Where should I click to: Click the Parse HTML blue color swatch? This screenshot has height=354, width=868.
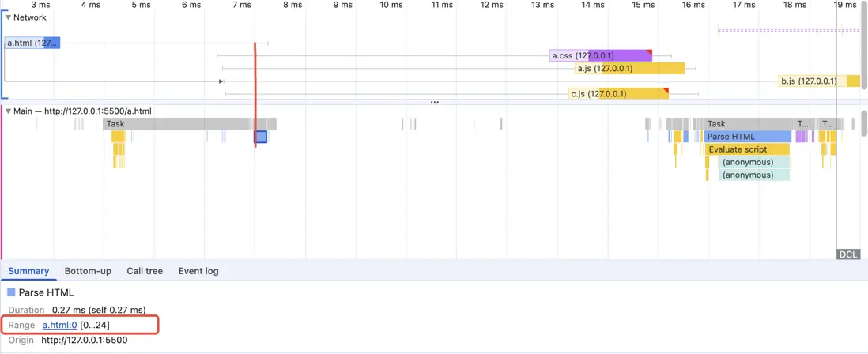(x=11, y=292)
